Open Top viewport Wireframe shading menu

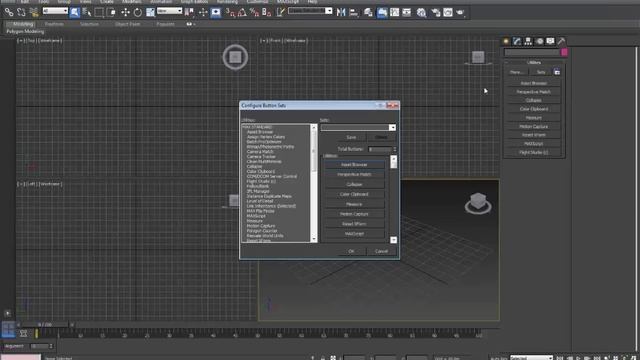[50, 40]
